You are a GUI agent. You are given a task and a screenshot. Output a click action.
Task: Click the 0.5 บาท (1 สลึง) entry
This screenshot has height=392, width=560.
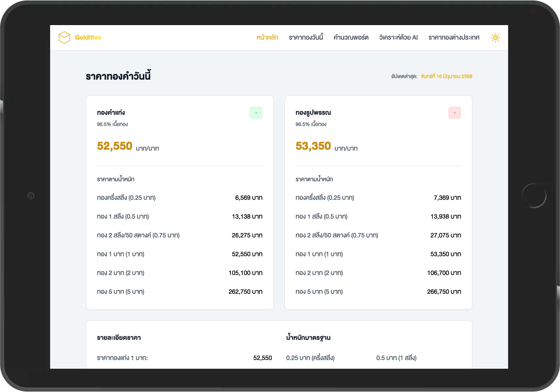[x=396, y=358]
